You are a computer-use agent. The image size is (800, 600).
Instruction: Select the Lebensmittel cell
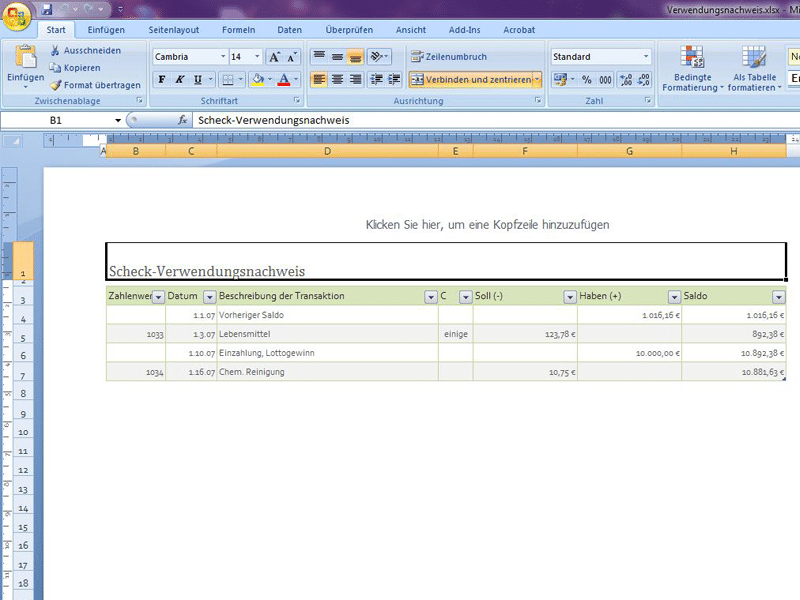click(x=328, y=334)
